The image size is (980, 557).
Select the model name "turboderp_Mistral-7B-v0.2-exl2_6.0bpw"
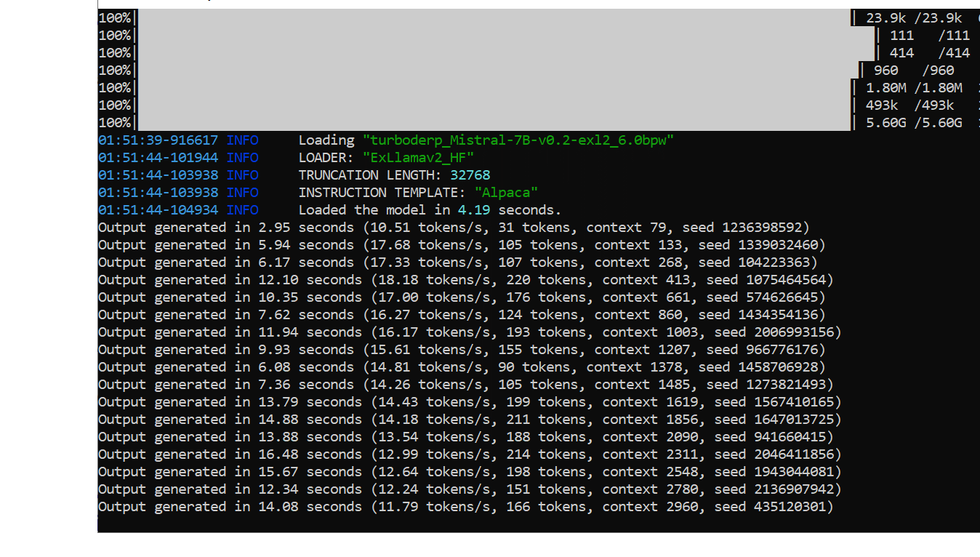518,140
